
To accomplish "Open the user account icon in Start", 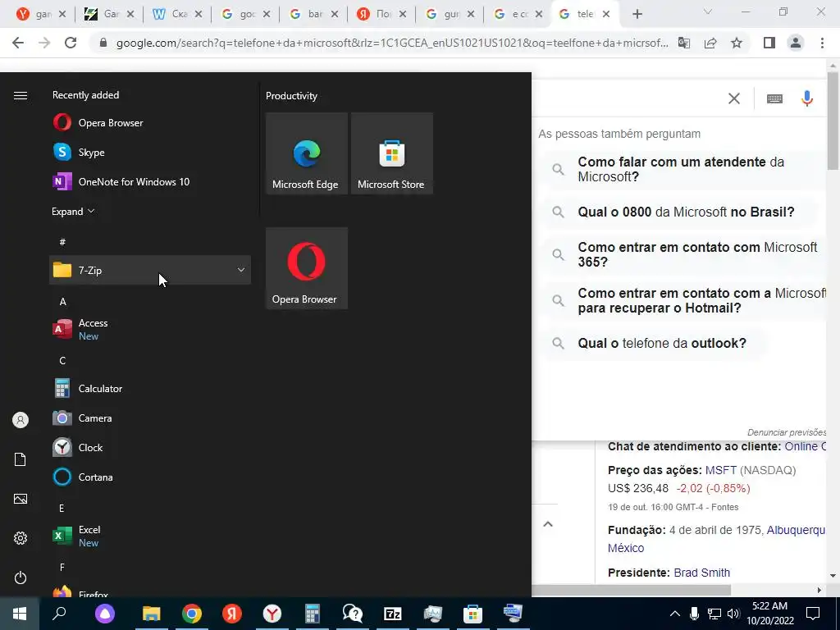I will coord(21,420).
